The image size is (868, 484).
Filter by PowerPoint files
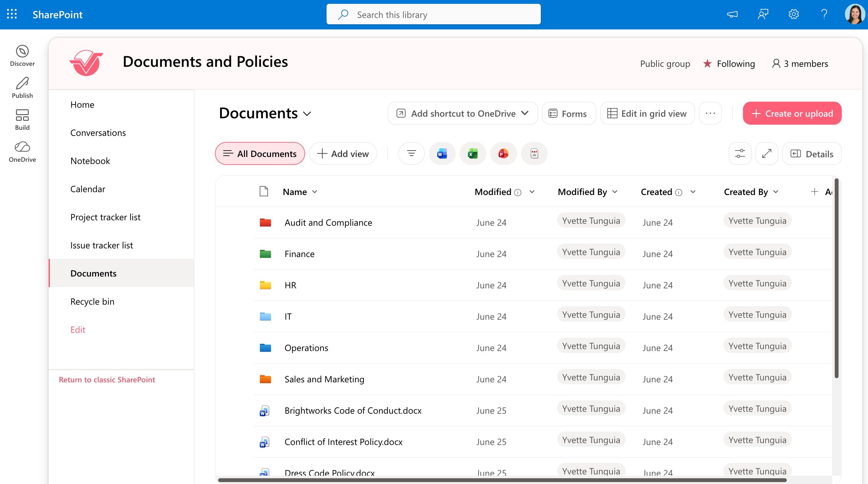pos(503,153)
